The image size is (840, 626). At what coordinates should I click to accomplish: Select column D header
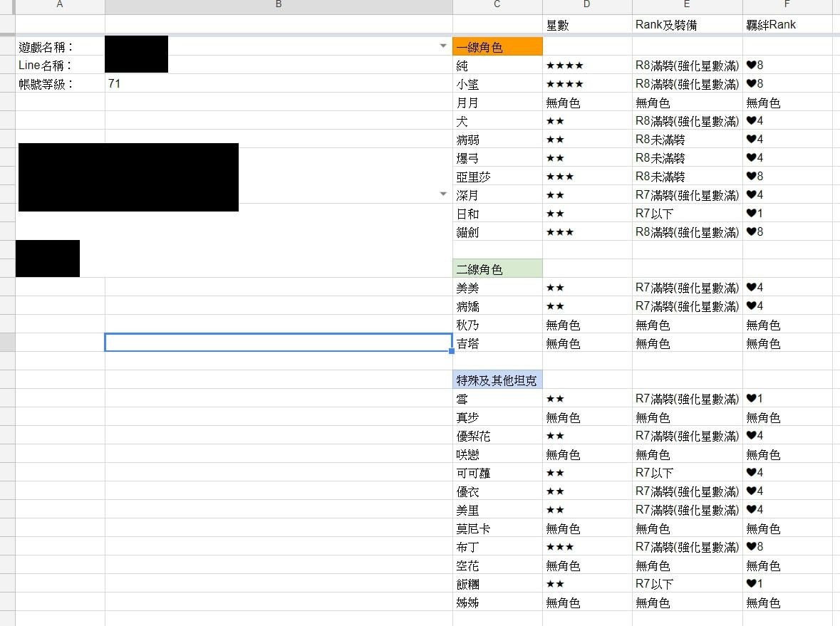[587, 6]
